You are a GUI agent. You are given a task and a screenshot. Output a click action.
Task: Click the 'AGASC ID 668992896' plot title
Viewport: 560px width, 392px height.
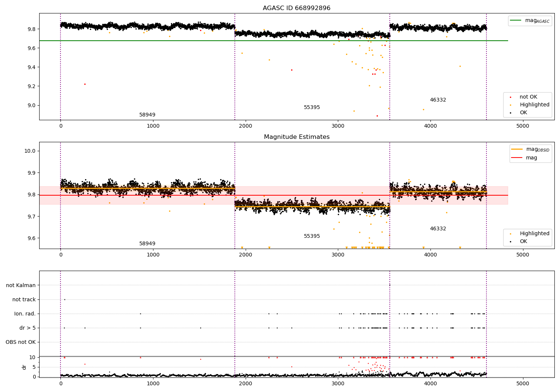pos(296,8)
